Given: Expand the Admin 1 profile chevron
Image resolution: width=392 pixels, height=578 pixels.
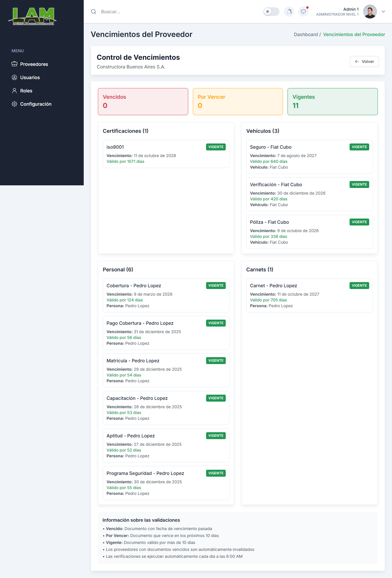Looking at the screenshot, I should (x=383, y=12).
